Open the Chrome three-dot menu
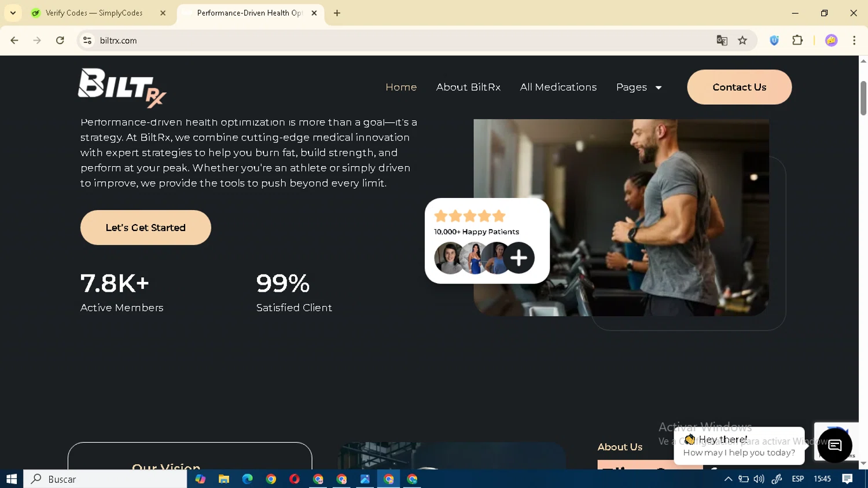The image size is (868, 488). tap(854, 41)
